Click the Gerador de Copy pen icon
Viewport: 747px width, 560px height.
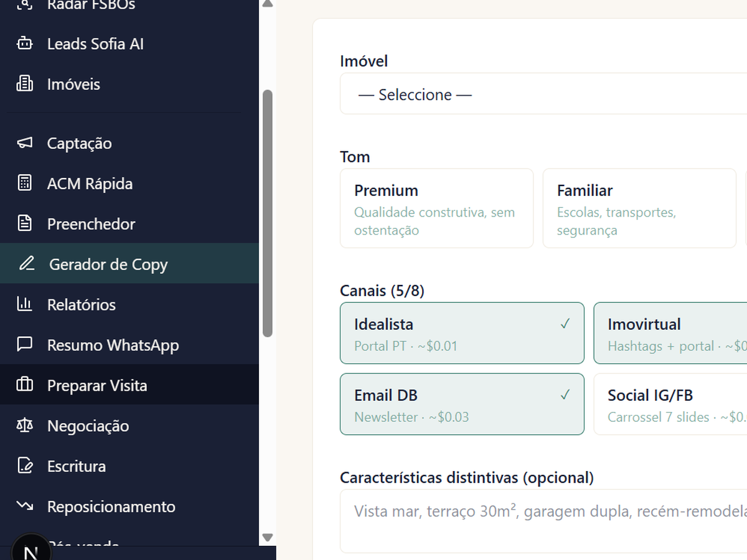[26, 264]
